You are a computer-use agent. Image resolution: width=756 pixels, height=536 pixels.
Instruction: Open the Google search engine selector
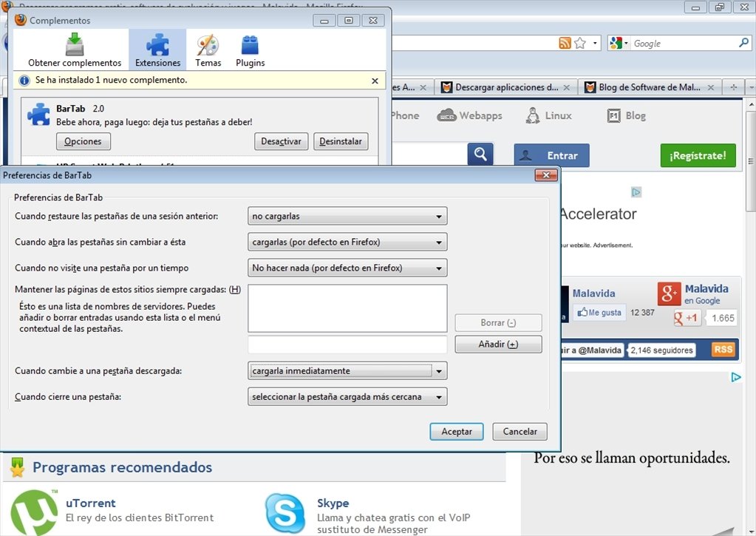pyautogui.click(x=619, y=43)
